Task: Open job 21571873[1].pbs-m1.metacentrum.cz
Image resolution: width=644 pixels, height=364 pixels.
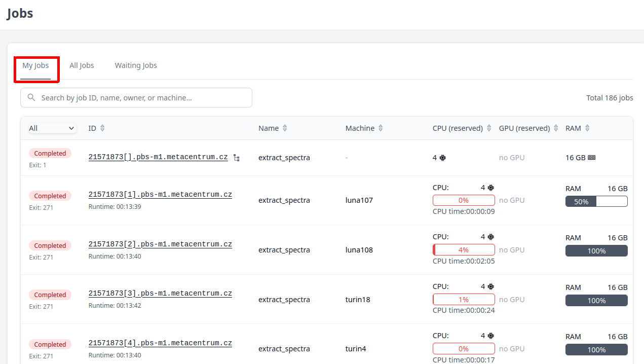Action: click(x=160, y=195)
